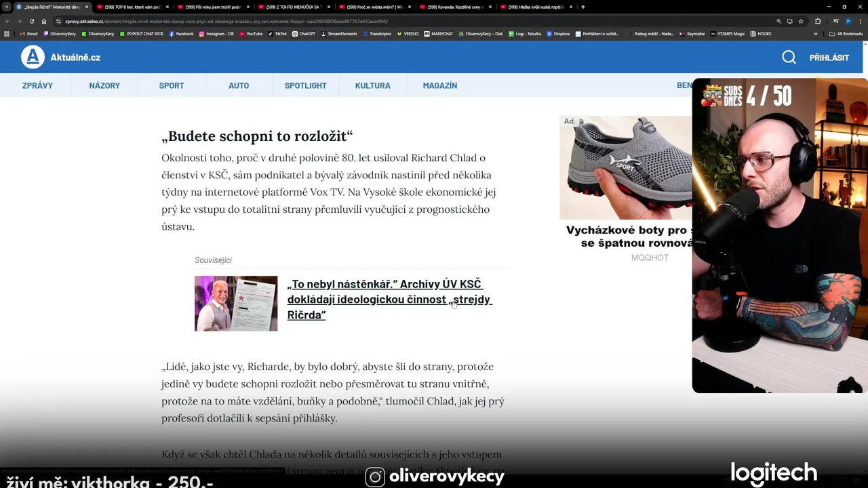This screenshot has width=868, height=488.
Task: Open the VEEDIO bookmark
Action: click(x=408, y=33)
